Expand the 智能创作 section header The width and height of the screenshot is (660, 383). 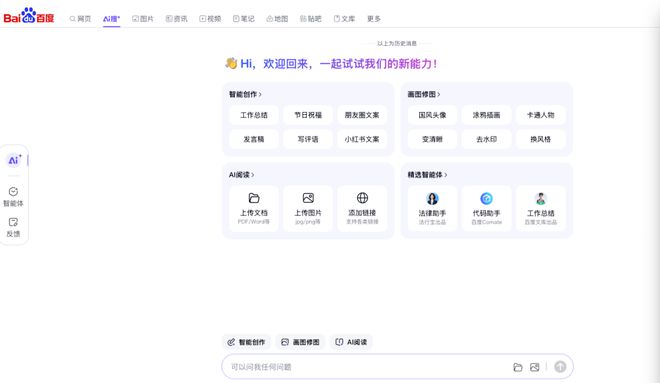point(245,94)
